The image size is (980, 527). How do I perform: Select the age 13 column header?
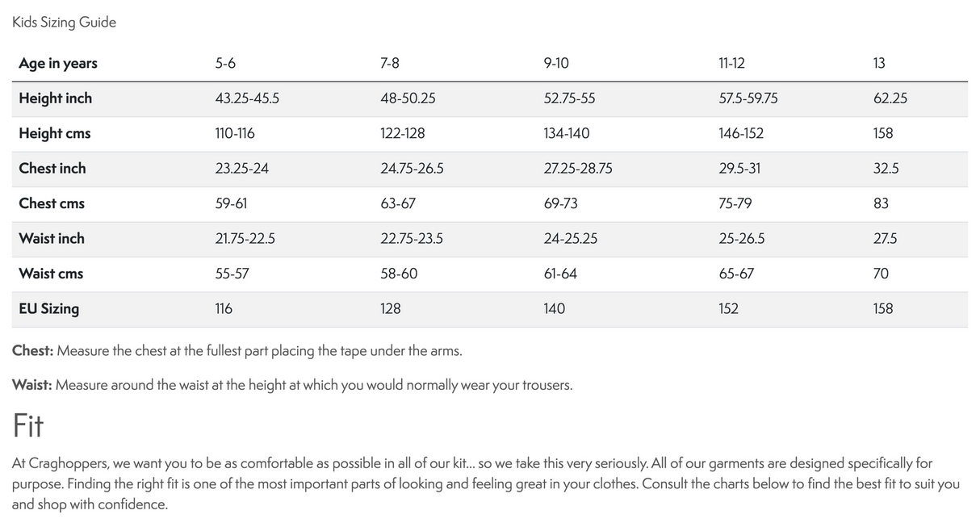(x=879, y=64)
